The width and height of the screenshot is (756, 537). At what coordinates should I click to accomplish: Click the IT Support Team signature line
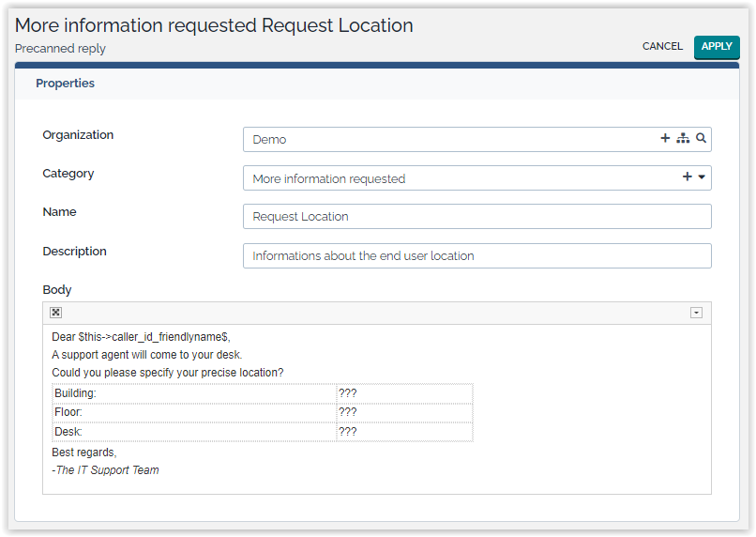click(x=106, y=470)
